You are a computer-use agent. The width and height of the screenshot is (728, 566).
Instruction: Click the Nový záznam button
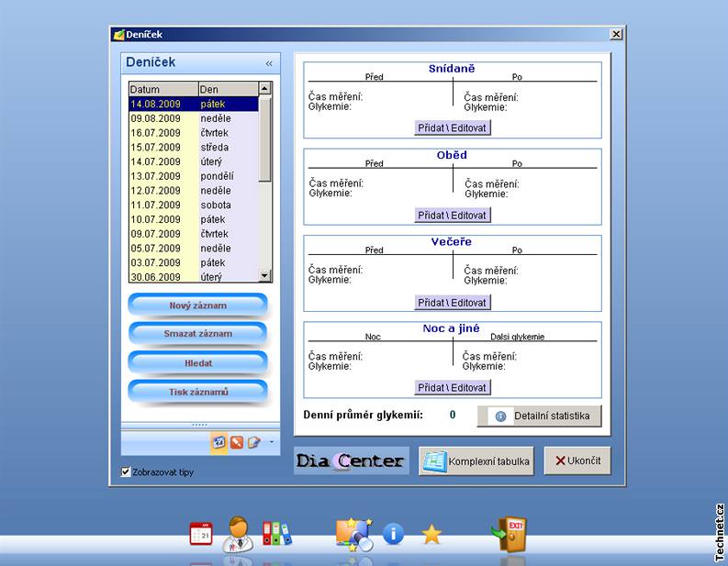tap(197, 305)
